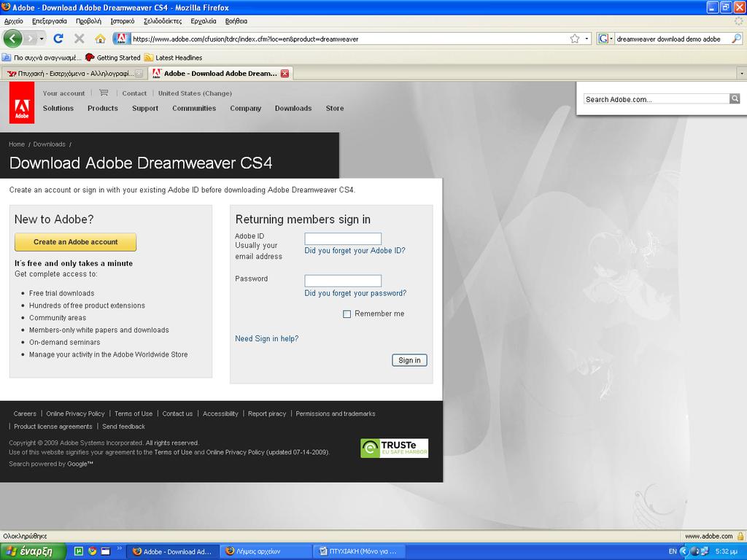Click the Sign in button
This screenshot has width=747, height=560.
click(x=409, y=360)
